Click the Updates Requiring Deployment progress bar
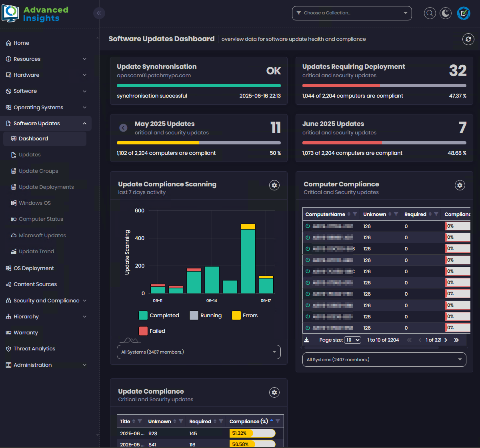Image resolution: width=480 pixels, height=448 pixels. pos(384,85)
